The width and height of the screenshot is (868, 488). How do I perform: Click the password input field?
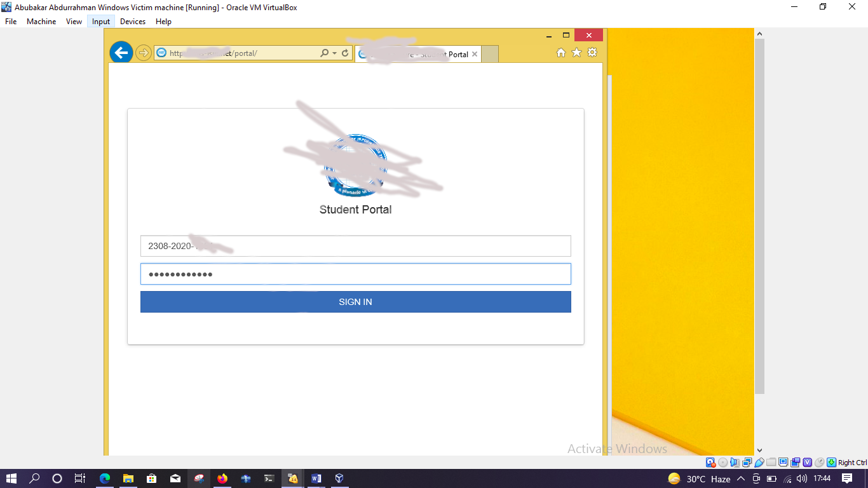pyautogui.click(x=355, y=274)
